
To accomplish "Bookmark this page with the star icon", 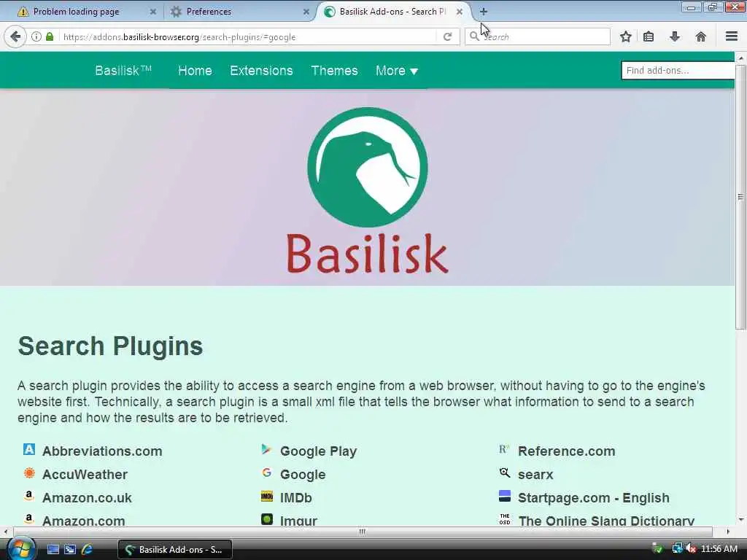I will coord(625,36).
